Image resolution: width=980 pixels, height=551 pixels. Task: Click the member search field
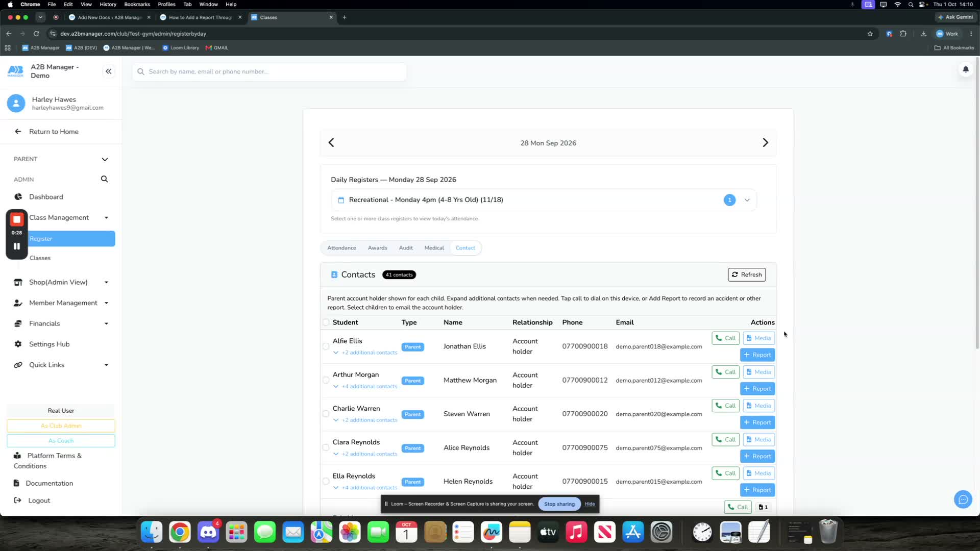pos(269,72)
